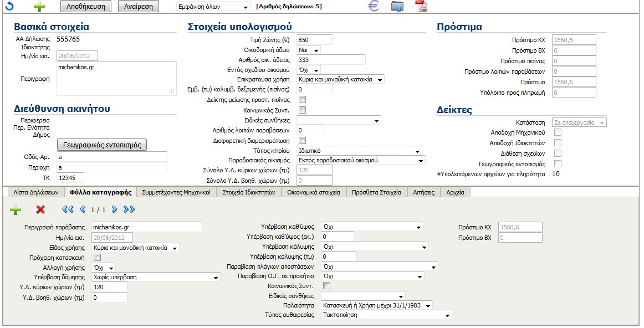Open Αλλαγή χρήσης dropdown
Viewport: 644px width, 328px height.
104,268
